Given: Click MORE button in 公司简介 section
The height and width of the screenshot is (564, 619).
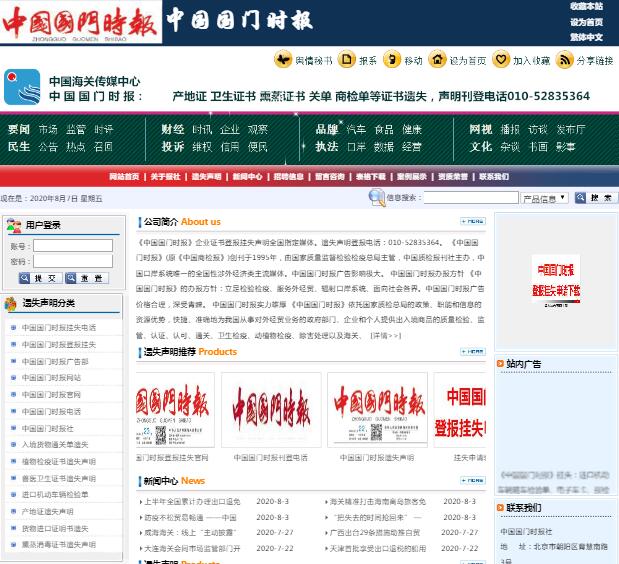Looking at the screenshot, I should [473, 221].
